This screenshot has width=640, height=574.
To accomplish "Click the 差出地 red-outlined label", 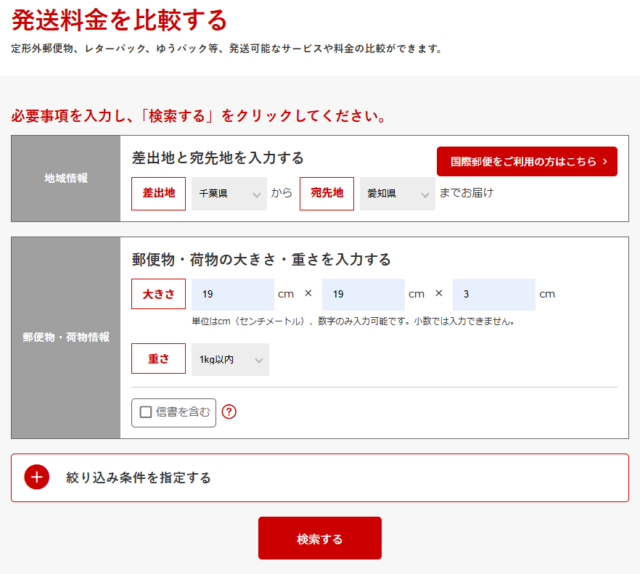I will click(x=158, y=193).
